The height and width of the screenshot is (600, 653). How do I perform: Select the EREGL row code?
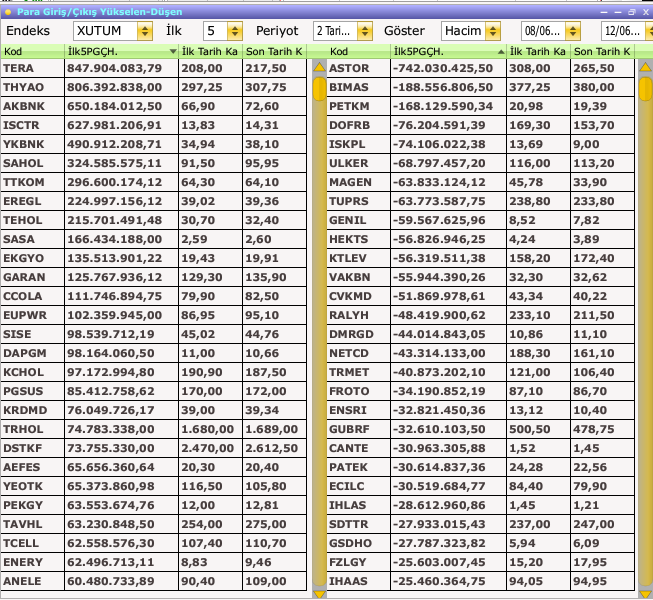click(x=22, y=202)
